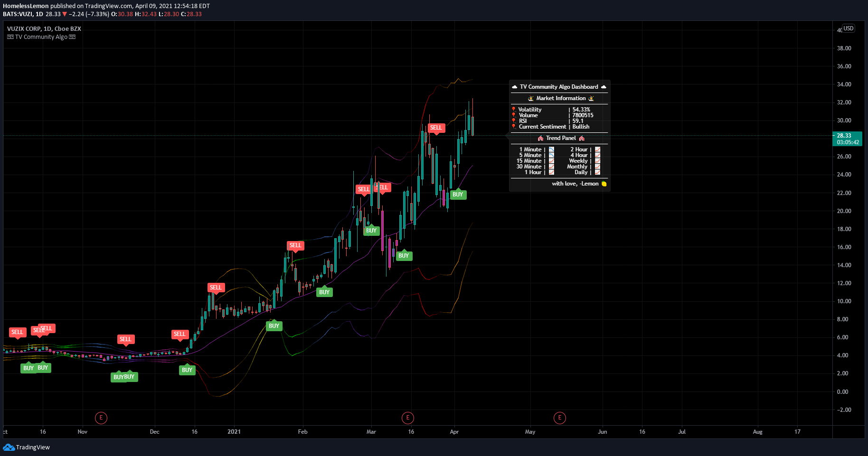The image size is (868, 456).
Task: Click the pin icon beside Volatility
Action: [x=513, y=110]
